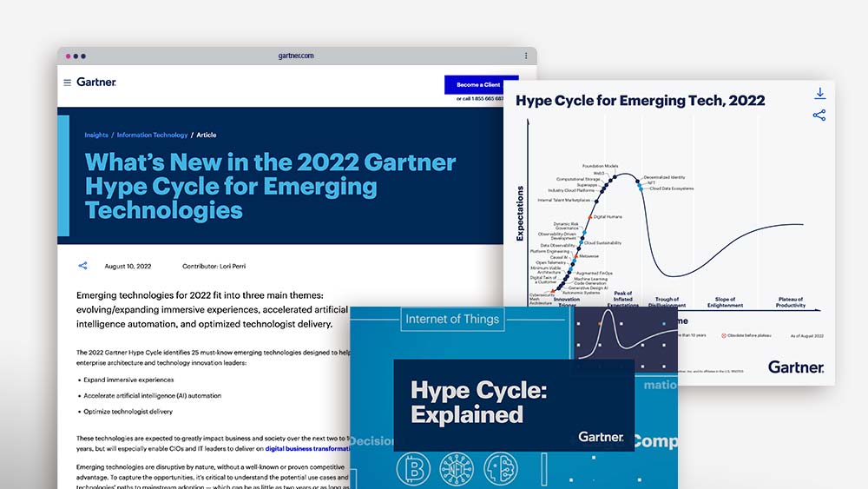The height and width of the screenshot is (489, 868).
Task: Click Hype Cycle for Emerging Tech title
Action: (x=640, y=101)
